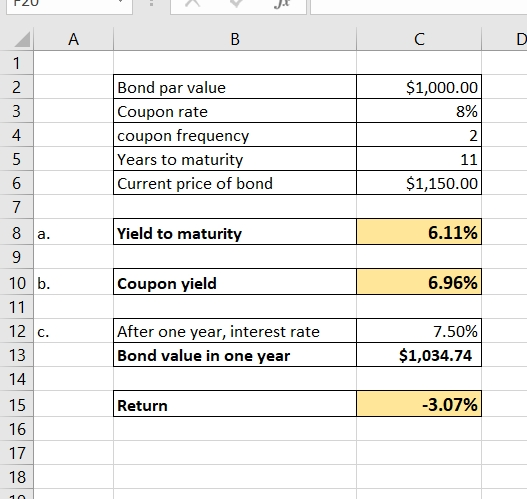Select the 7.50% interest rate cell
The image size is (527, 499).
(419, 331)
